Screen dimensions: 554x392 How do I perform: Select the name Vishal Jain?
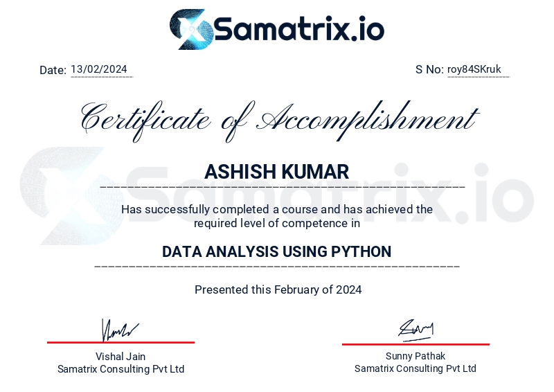pyautogui.click(x=120, y=357)
